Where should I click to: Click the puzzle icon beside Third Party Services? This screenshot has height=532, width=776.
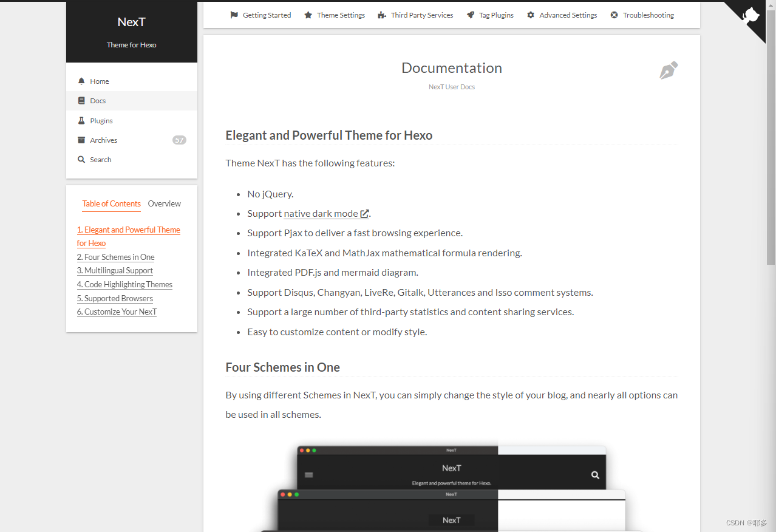coord(382,15)
